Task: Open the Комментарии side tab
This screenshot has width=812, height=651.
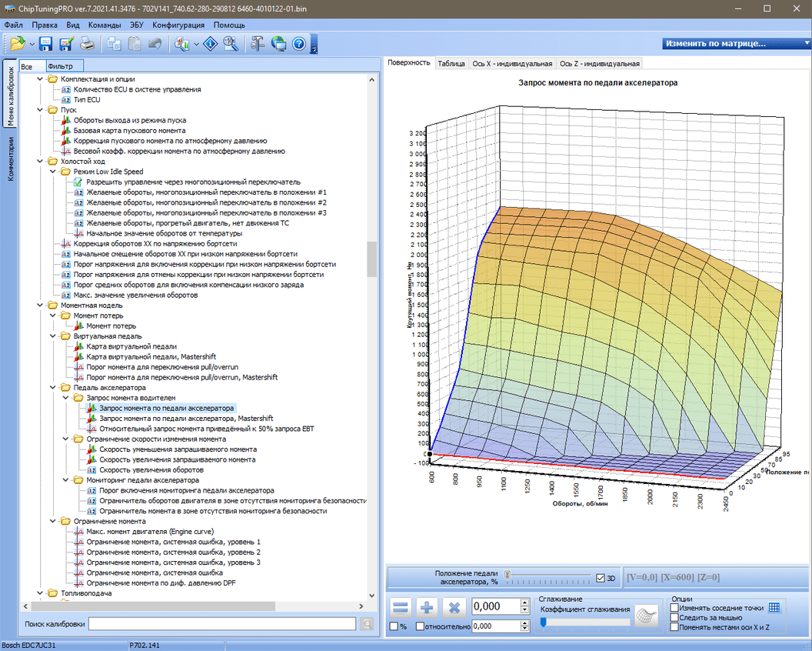Action: 10,159
